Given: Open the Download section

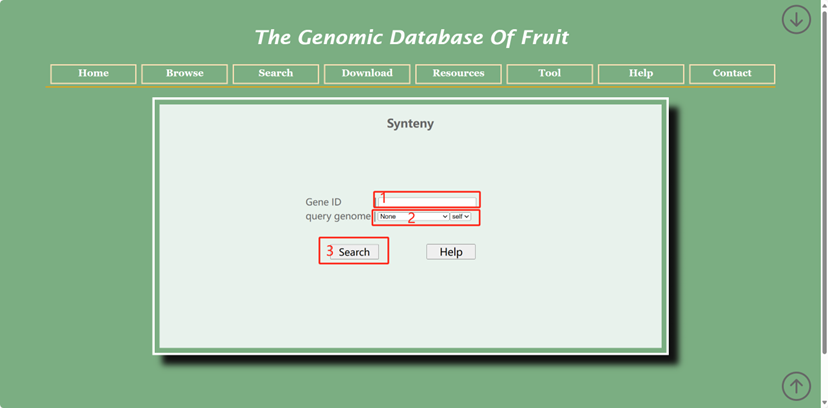Looking at the screenshot, I should [367, 73].
